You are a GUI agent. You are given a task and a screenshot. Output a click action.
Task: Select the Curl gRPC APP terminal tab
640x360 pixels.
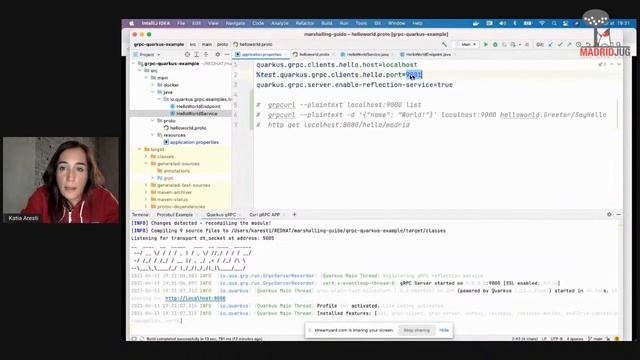[x=264, y=215]
